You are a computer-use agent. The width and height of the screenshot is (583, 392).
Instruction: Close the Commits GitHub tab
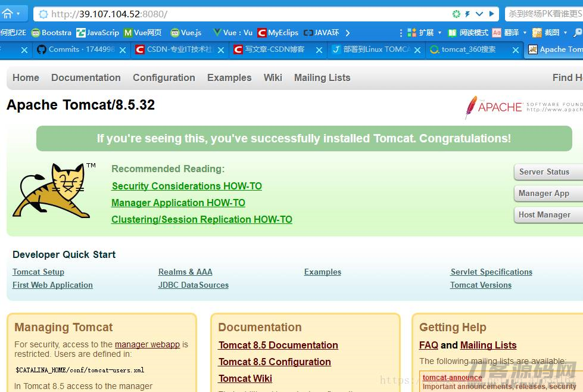[x=123, y=50]
